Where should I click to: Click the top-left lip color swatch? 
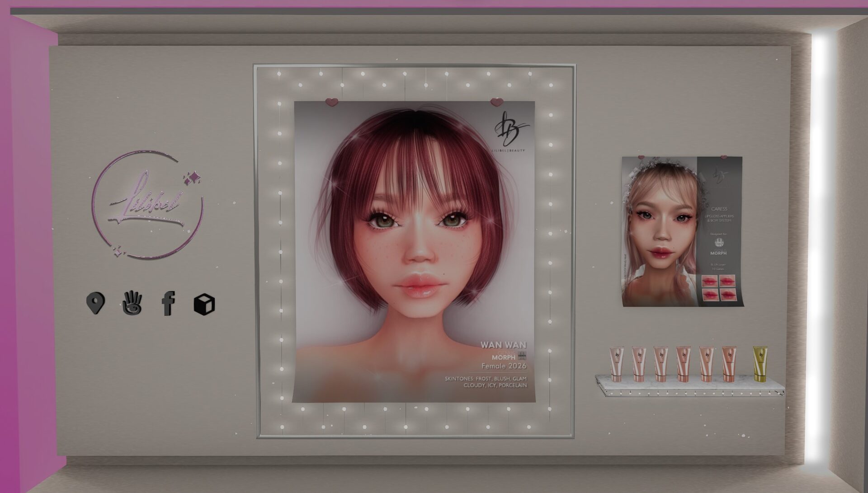pos(709,281)
